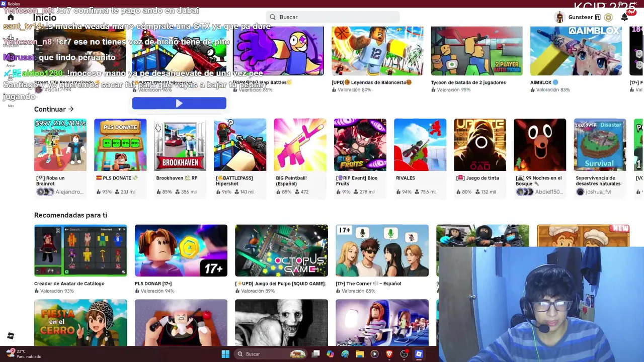Launch Copilot from the taskbar
The width and height of the screenshot is (644, 362).
tap(330, 354)
